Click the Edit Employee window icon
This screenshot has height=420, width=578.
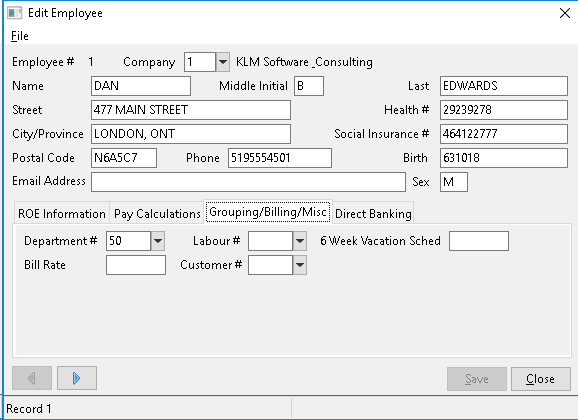(x=15, y=13)
